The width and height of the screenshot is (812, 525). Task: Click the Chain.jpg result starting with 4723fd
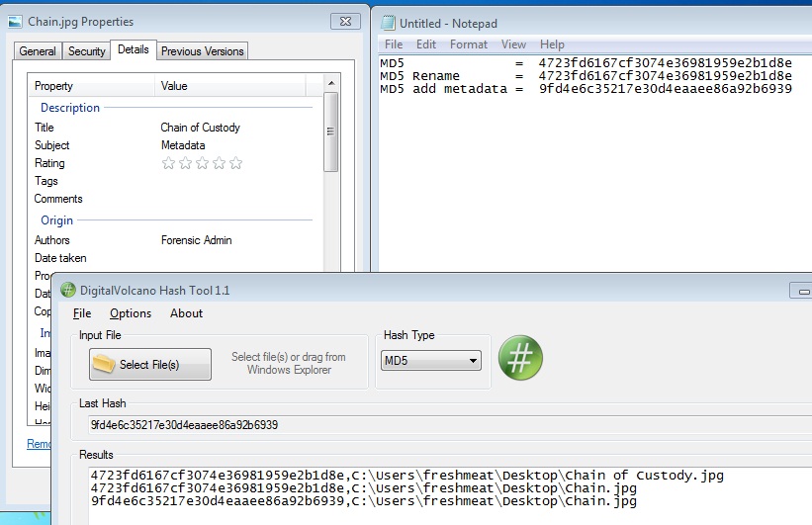pos(364,488)
